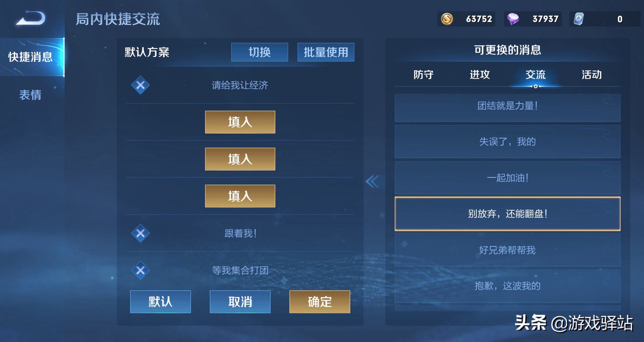
Task: Click the back arrow icon
Action: coord(31,18)
